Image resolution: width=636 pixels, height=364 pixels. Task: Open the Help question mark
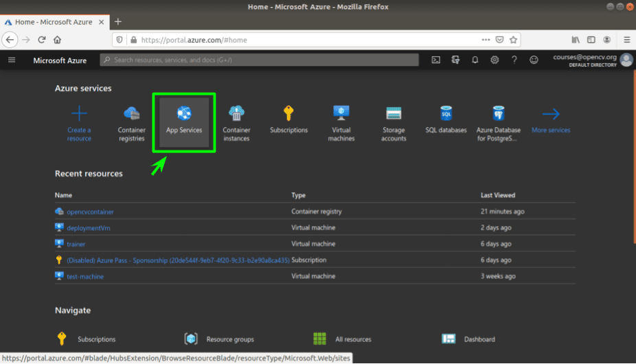tap(514, 60)
